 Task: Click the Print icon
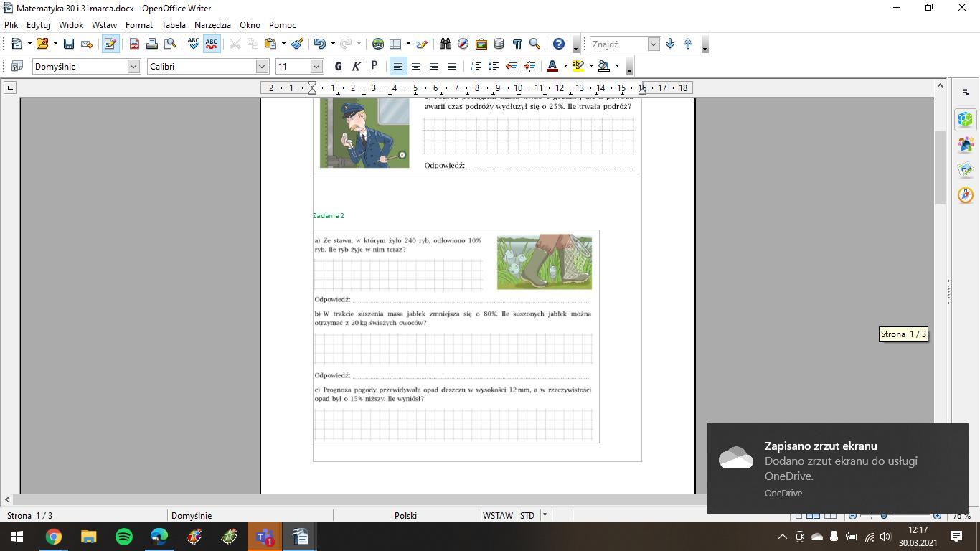point(152,44)
